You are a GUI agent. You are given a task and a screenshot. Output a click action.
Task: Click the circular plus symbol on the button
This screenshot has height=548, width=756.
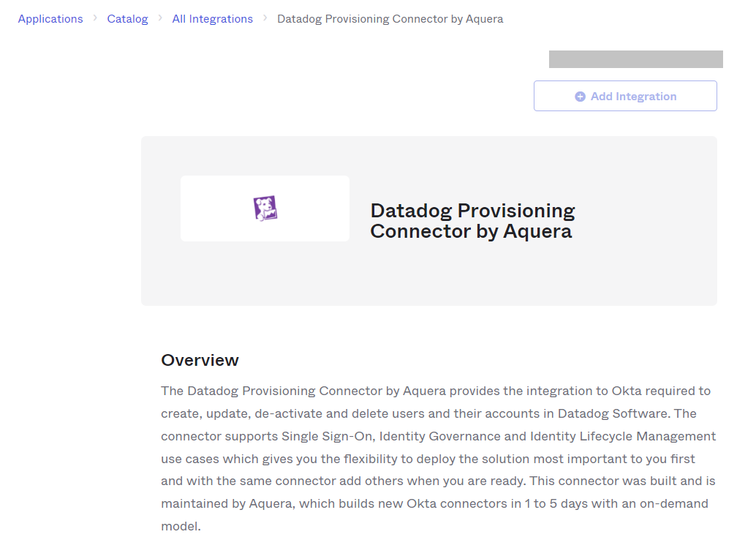[x=579, y=96]
